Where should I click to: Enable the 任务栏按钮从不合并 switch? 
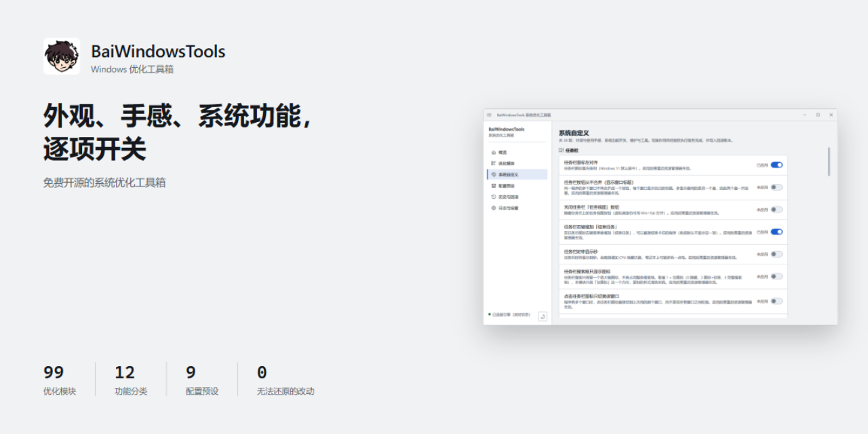[776, 187]
